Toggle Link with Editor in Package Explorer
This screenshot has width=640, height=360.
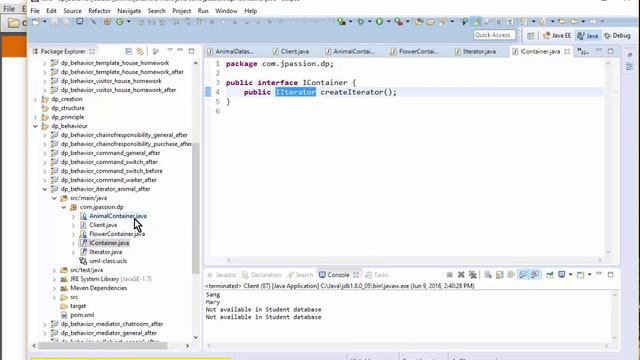(x=140, y=51)
